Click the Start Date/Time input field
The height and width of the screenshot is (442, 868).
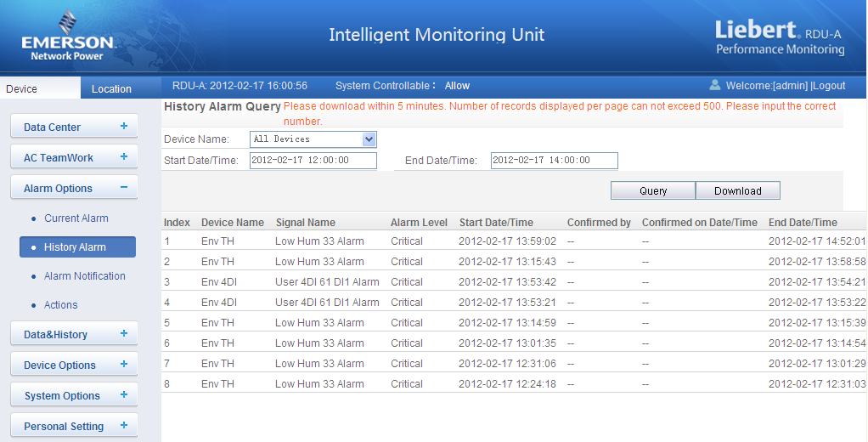coord(313,161)
